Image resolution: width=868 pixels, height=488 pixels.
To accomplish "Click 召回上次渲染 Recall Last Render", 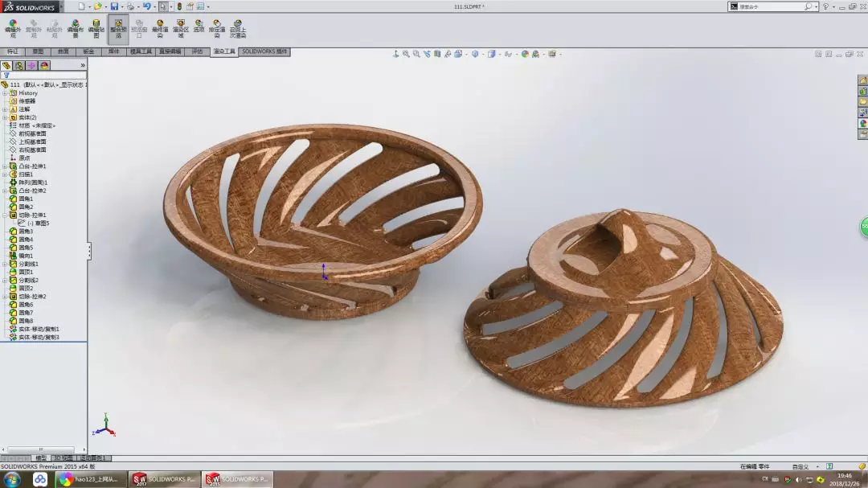I will (x=237, y=29).
